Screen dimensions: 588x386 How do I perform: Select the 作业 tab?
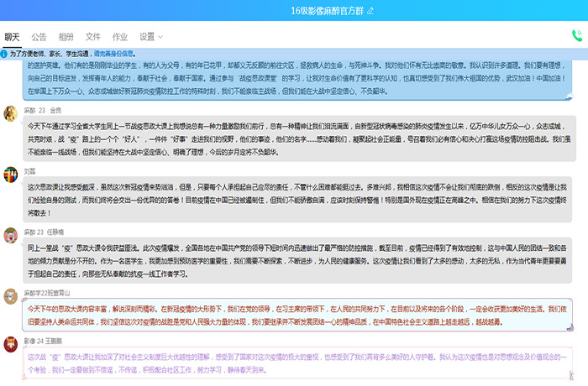tap(120, 37)
